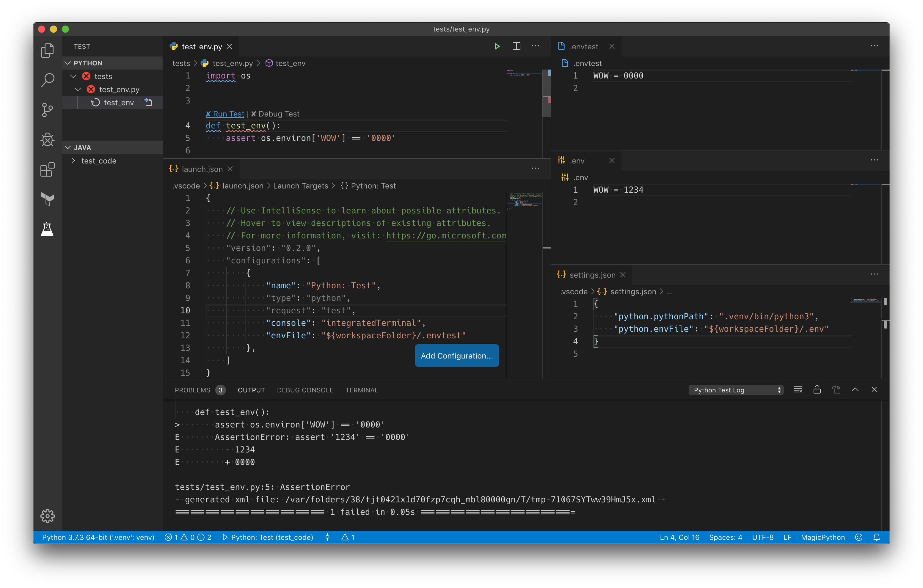The height and width of the screenshot is (588, 923).
Task: Open the Terraform view in activity bar
Action: click(x=47, y=199)
